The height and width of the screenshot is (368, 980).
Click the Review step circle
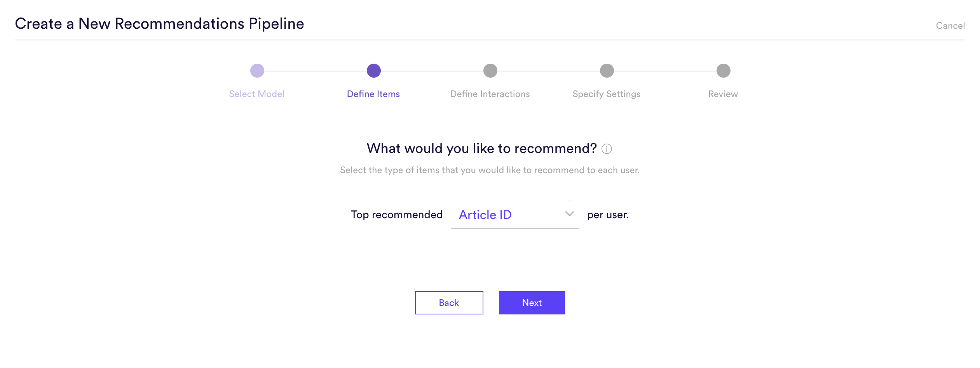(724, 71)
